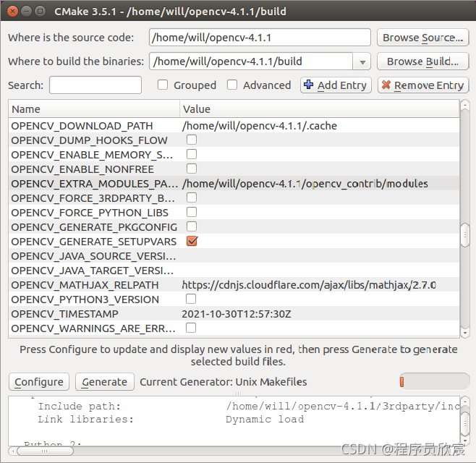
Task: Close the CMake window
Action: pyautogui.click(x=12, y=12)
